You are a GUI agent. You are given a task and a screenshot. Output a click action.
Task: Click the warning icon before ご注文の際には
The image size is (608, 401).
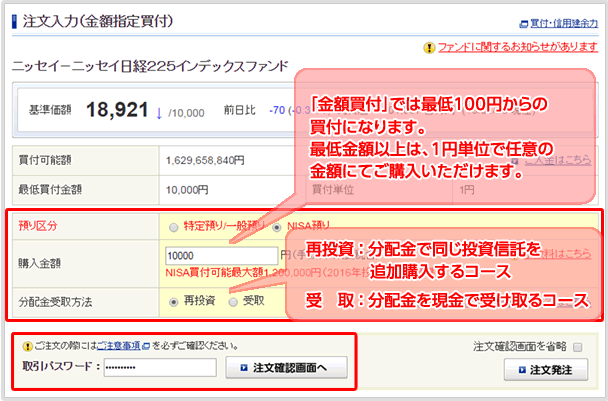(x=27, y=346)
